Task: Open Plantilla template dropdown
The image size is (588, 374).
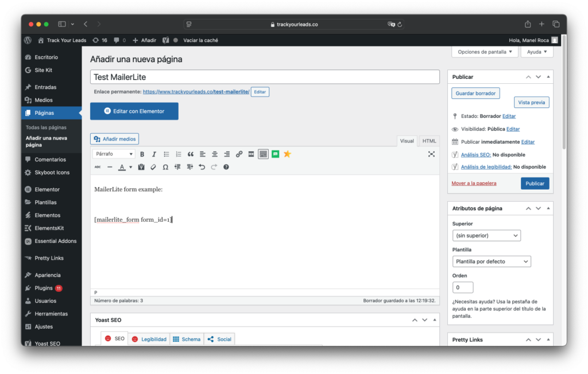Action: click(x=492, y=261)
